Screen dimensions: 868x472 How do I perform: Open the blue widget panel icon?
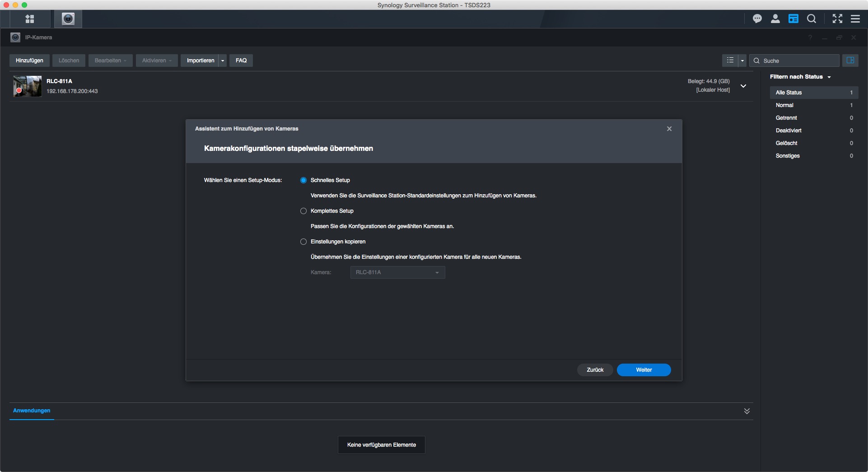[x=793, y=19]
